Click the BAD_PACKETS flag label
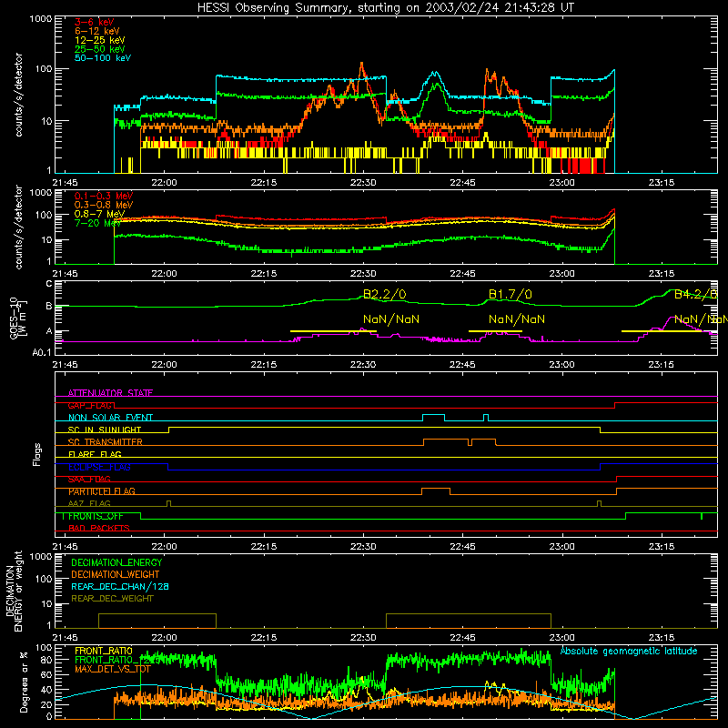Viewport: 728px width, 728px height. pos(99,528)
